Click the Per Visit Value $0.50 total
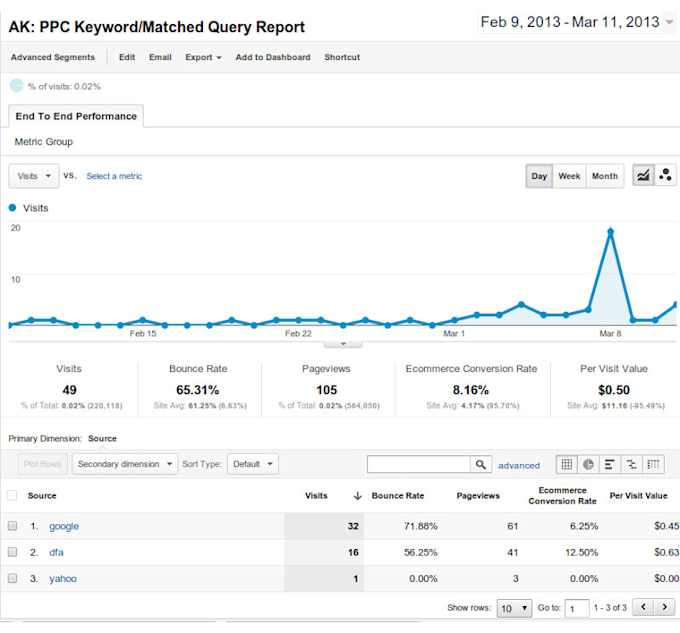 pos(614,390)
